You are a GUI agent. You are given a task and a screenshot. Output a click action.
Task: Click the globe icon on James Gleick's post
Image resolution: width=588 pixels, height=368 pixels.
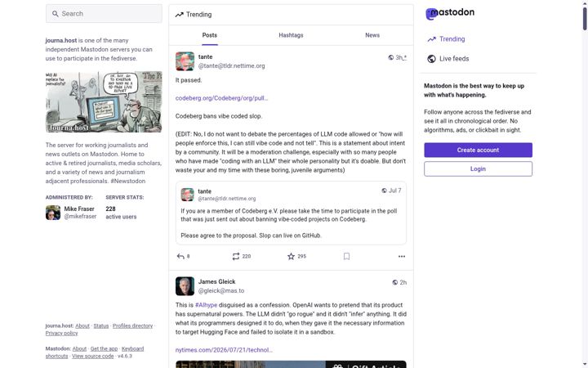(x=395, y=282)
